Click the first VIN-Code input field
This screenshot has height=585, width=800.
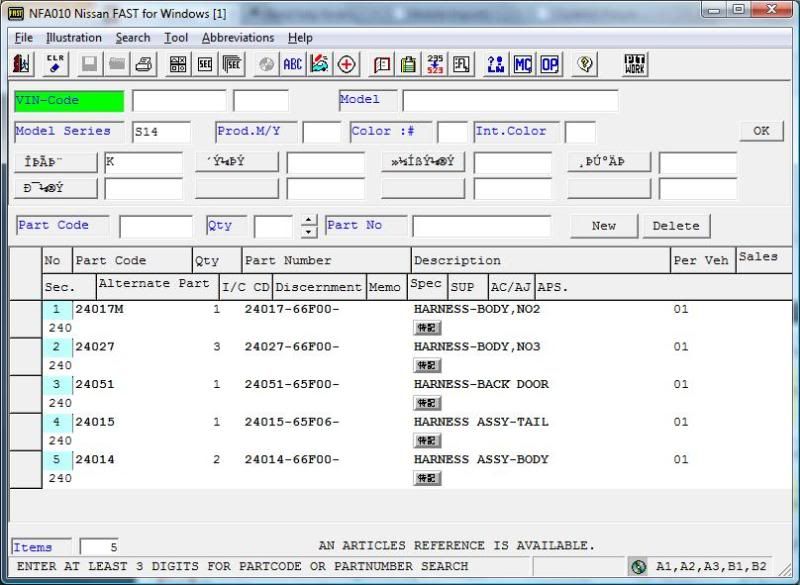(179, 100)
